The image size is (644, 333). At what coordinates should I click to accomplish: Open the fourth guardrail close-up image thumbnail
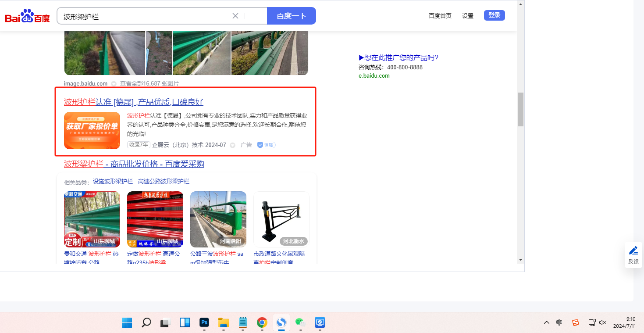point(270,53)
